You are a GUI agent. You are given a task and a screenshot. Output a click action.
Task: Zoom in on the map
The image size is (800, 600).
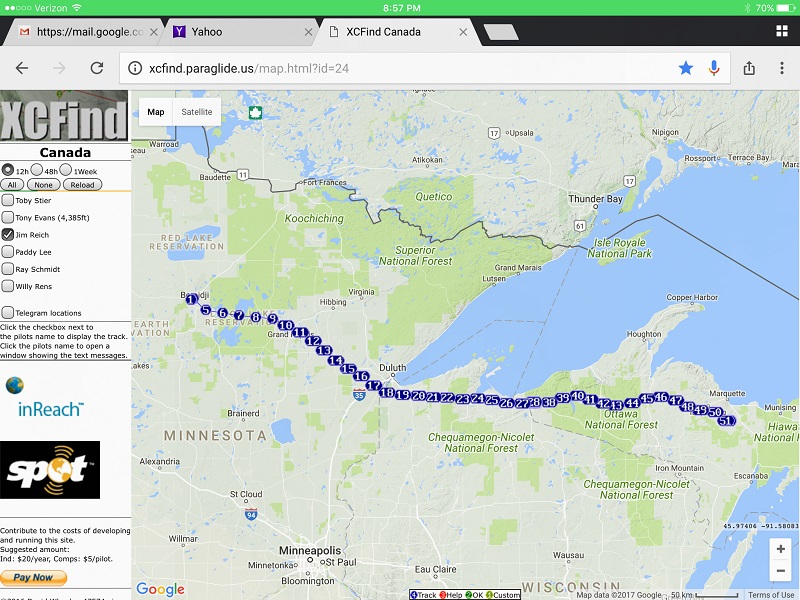(781, 549)
